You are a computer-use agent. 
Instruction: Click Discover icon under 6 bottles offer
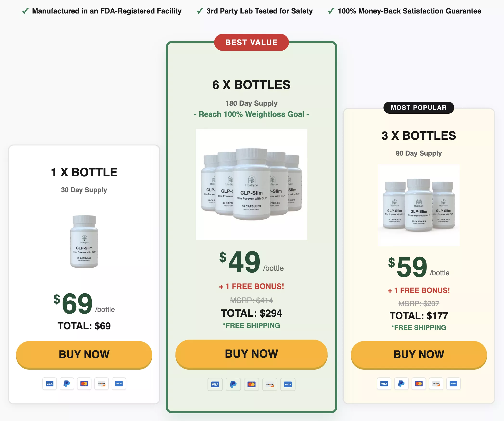coord(270,384)
